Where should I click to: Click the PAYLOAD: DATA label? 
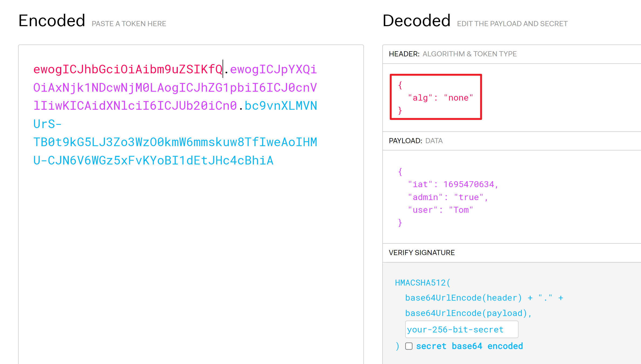(416, 141)
